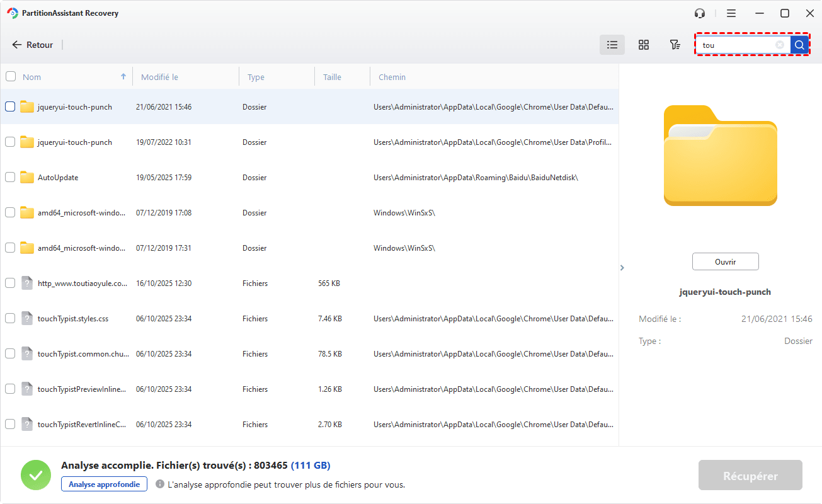Check the AutoUpdate folder checkbox

[x=10, y=178]
